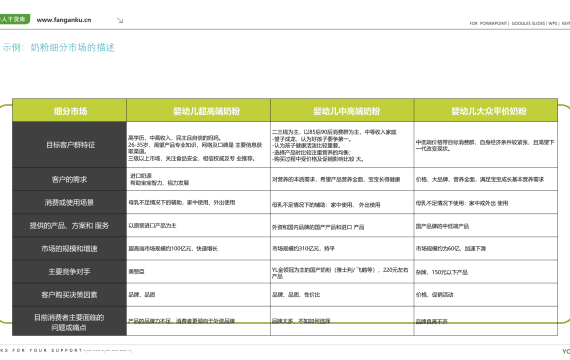The height and width of the screenshot is (360, 570).
Task: Click the 提供的产品、方案和服务 row label
Action: tap(69, 225)
